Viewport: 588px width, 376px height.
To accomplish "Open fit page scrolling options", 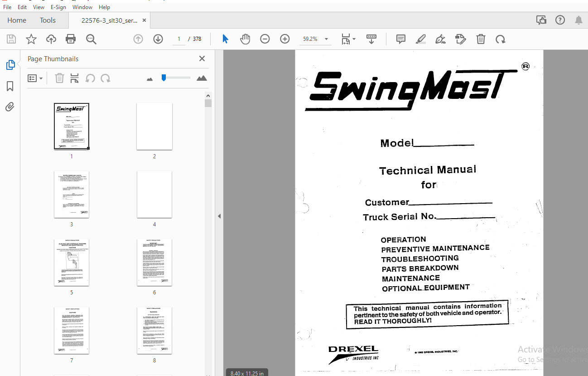I will [x=348, y=39].
